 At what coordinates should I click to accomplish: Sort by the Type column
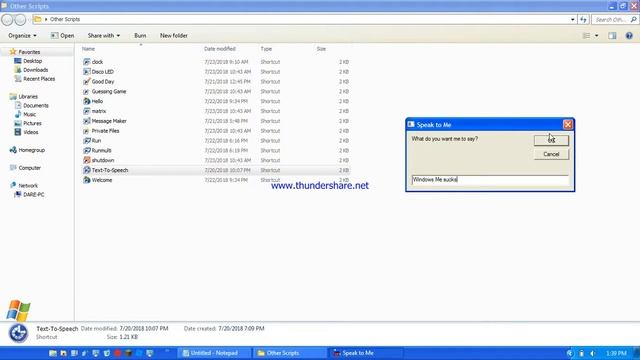266,49
